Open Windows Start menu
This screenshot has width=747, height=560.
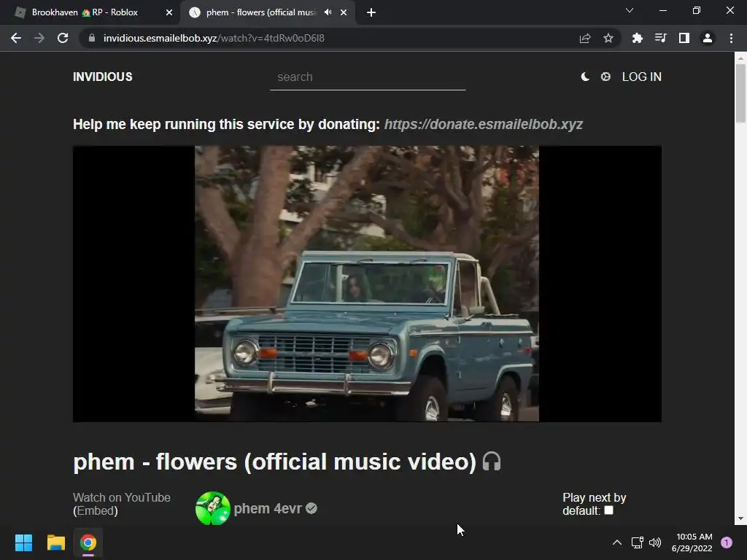pos(24,542)
